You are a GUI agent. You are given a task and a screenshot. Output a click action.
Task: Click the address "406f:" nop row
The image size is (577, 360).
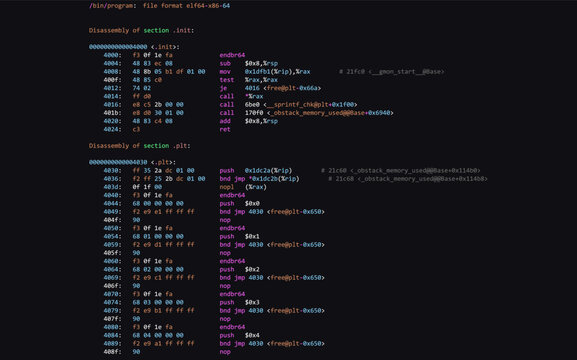pos(113,286)
